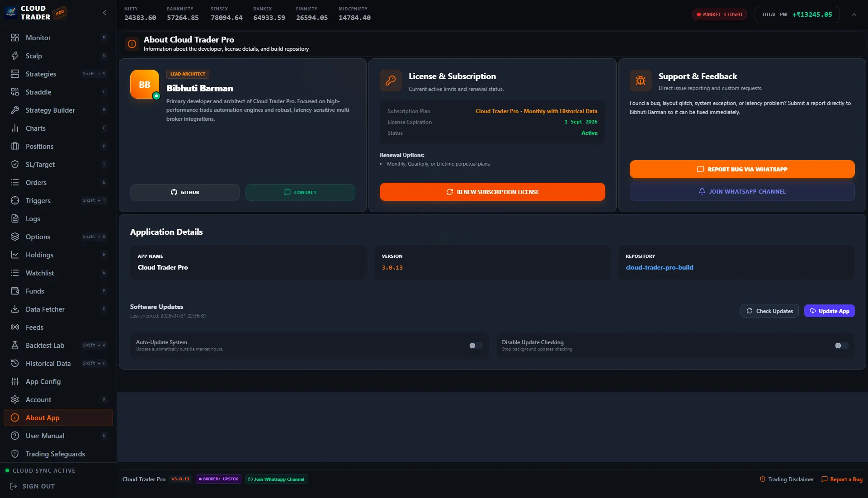Click Trading Disclaimer in footer
Image resolution: width=868 pixels, height=498 pixels.
[x=787, y=479]
